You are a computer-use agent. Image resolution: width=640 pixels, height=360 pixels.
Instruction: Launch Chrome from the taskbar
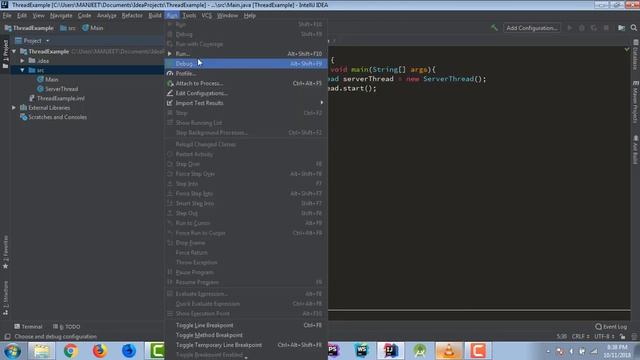[x=71, y=351]
